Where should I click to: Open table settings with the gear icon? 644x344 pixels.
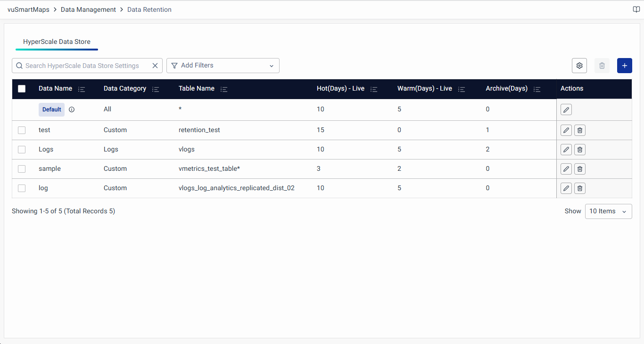(x=579, y=66)
